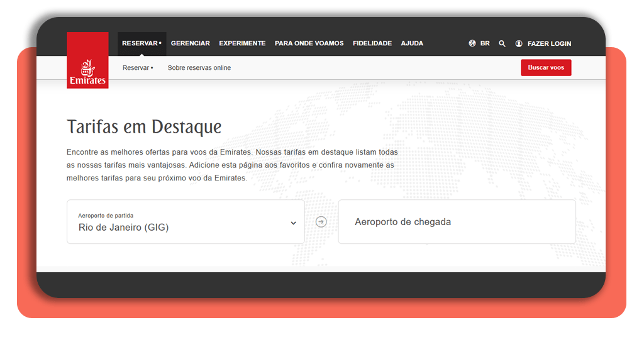Click the Buscar voos button
Image resolution: width=644 pixels, height=337 pixels.
pyautogui.click(x=546, y=68)
